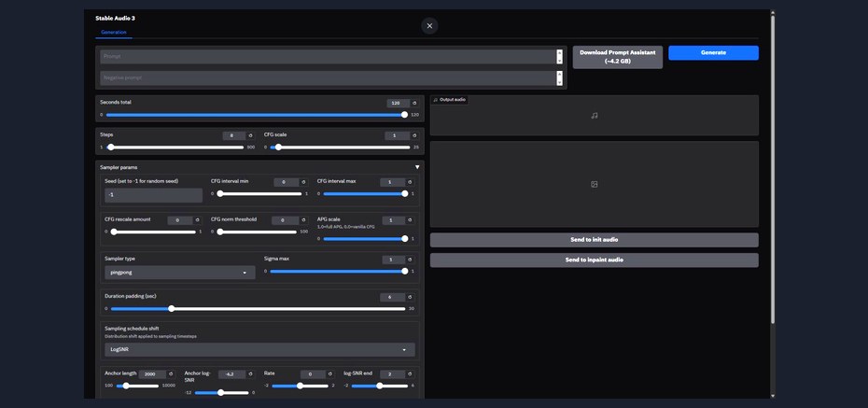Click the Anchor log-SNR number box
This screenshot has height=408, width=868.
[x=232, y=374]
